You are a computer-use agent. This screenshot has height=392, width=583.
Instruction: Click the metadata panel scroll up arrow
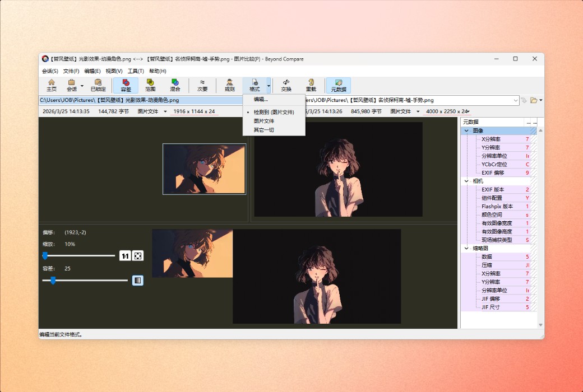click(540, 130)
